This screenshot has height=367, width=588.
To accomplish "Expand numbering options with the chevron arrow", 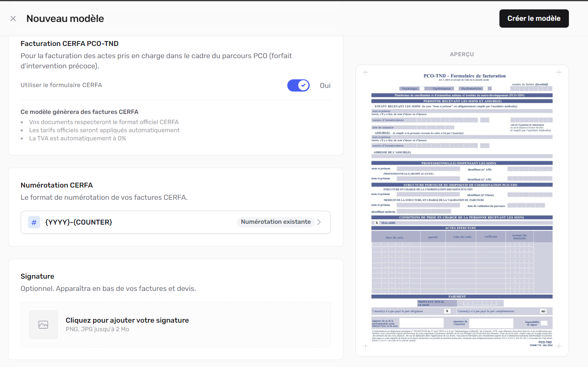I will 319,222.
